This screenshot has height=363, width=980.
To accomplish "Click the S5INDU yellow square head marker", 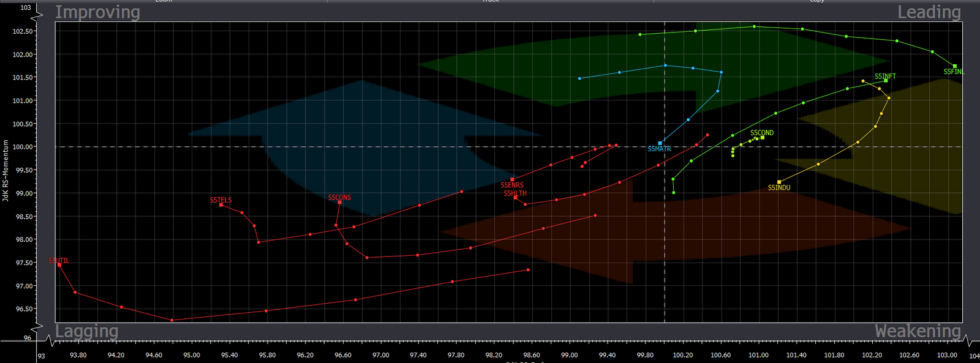I will pos(779,182).
